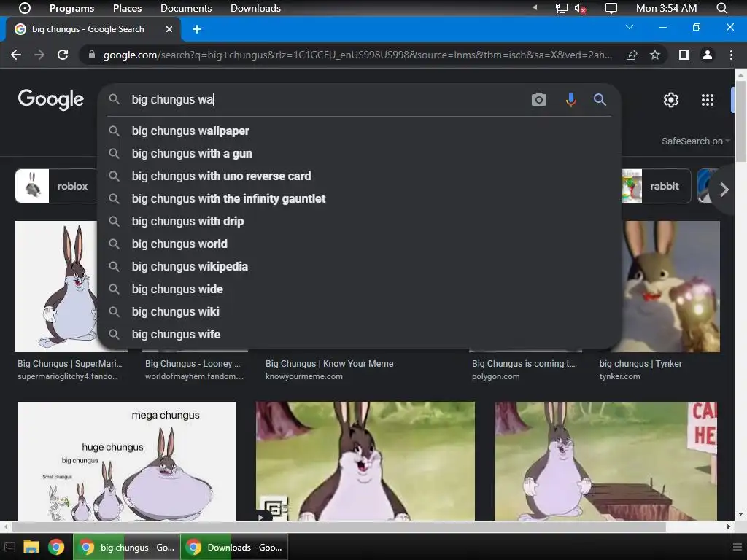Choose suggestion big chungus wide
This screenshot has height=560, width=747.
pos(359,289)
